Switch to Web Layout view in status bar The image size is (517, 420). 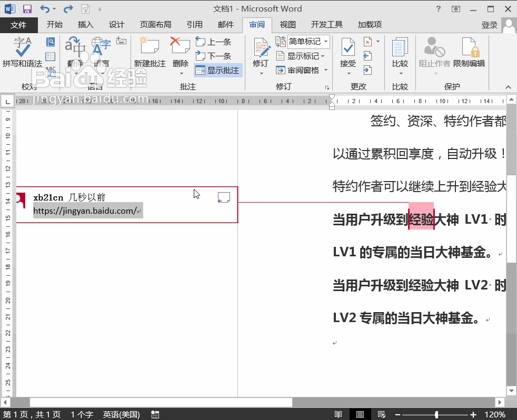[382, 414]
